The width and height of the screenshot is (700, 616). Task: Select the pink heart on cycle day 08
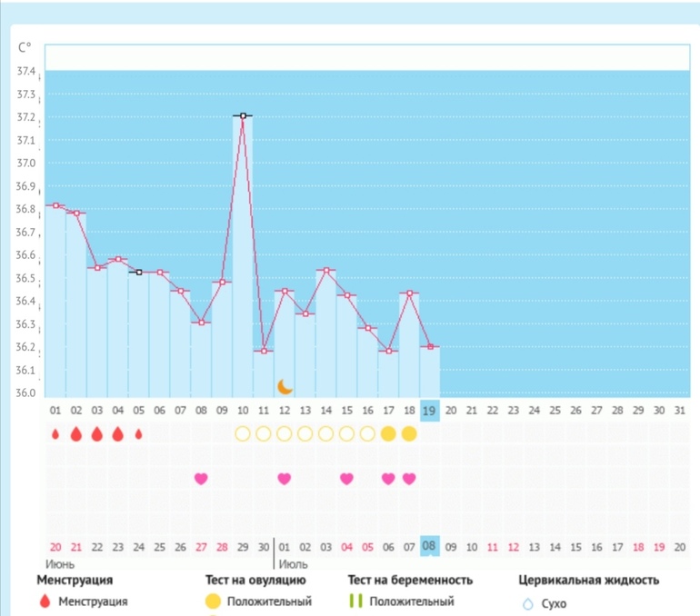pos(201,478)
